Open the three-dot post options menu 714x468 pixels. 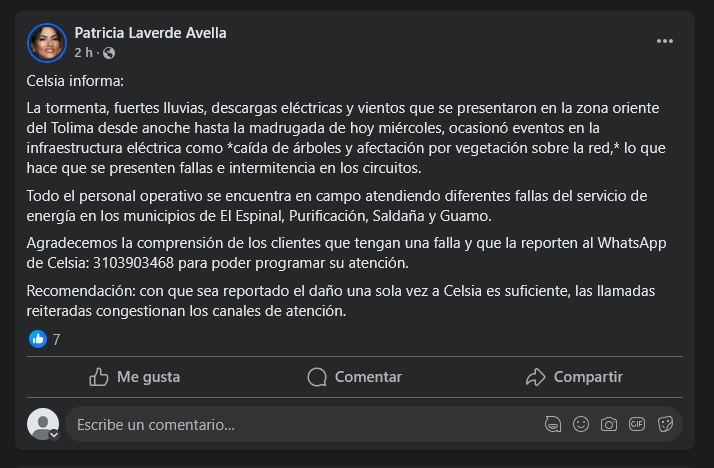(x=664, y=41)
